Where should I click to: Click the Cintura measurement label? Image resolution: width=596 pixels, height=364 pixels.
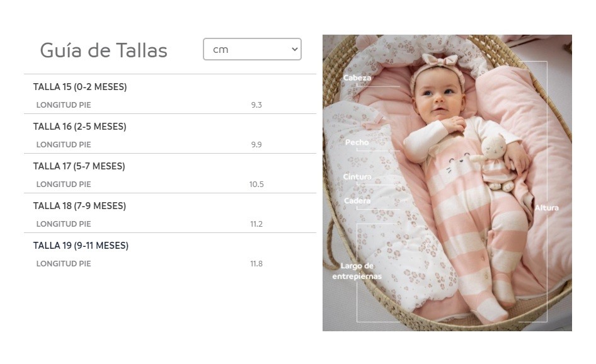(357, 177)
